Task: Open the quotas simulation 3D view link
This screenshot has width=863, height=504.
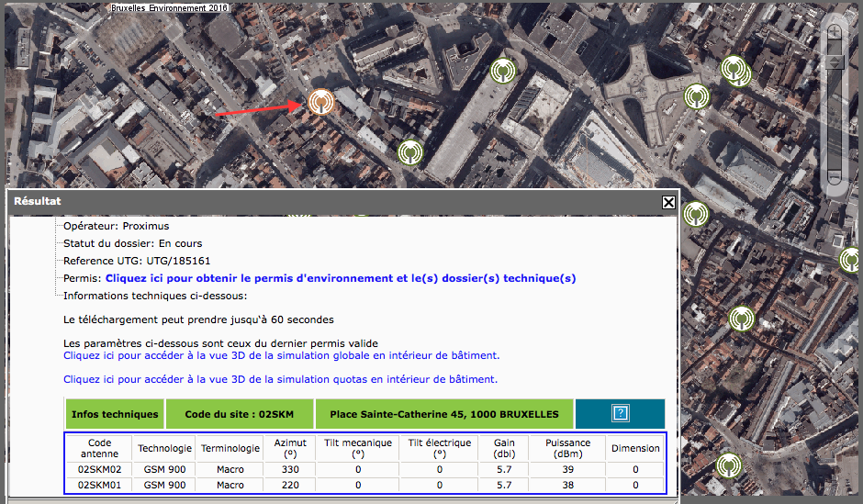Action: (x=280, y=379)
